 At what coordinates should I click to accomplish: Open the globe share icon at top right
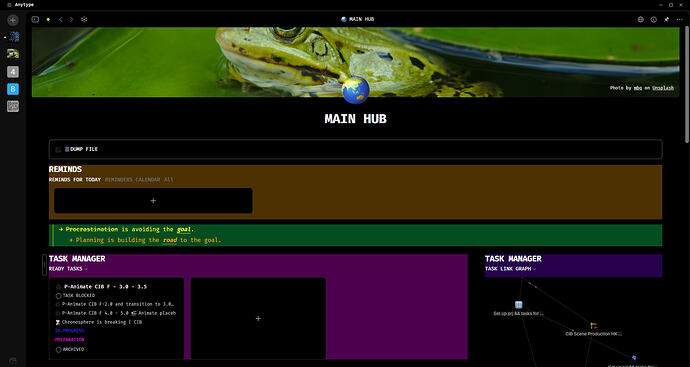pyautogui.click(x=641, y=19)
